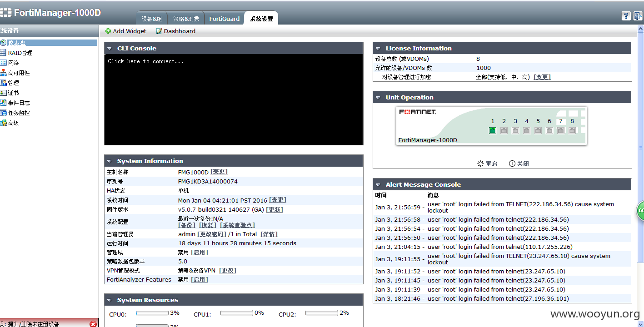The image size is (644, 327).
Task: Click the CPU2 usage bar
Action: (x=322, y=313)
